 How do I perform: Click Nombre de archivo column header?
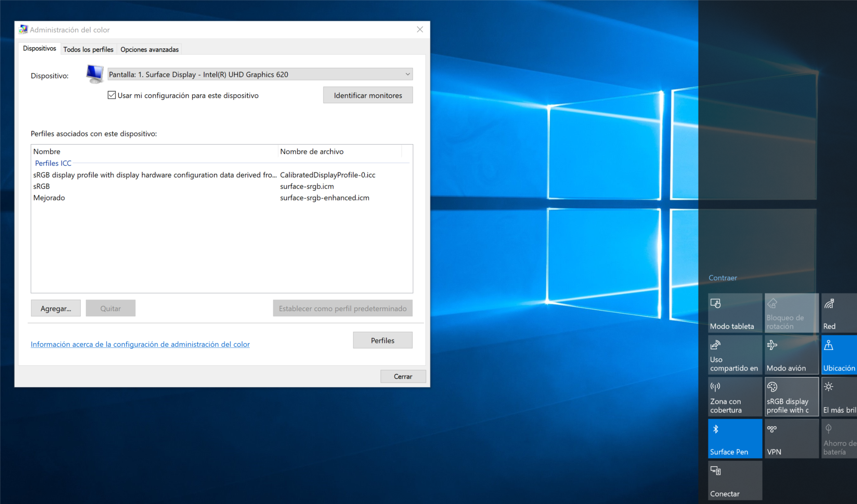(x=340, y=151)
